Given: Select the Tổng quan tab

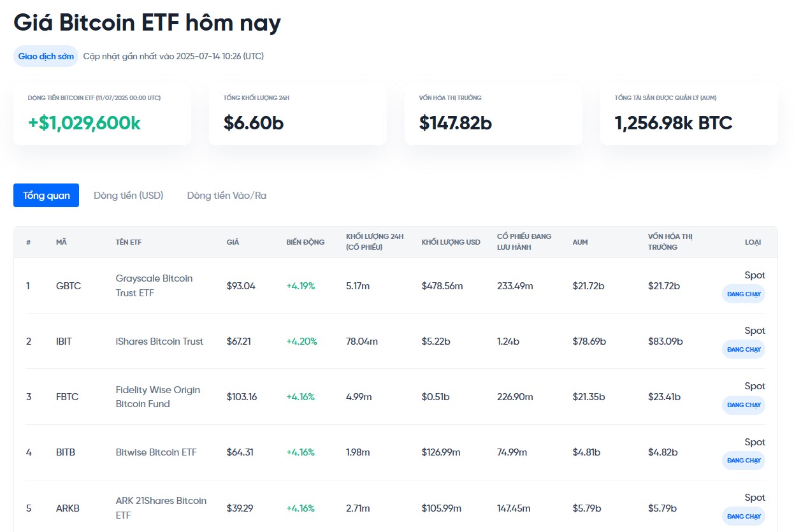Looking at the screenshot, I should point(46,196).
